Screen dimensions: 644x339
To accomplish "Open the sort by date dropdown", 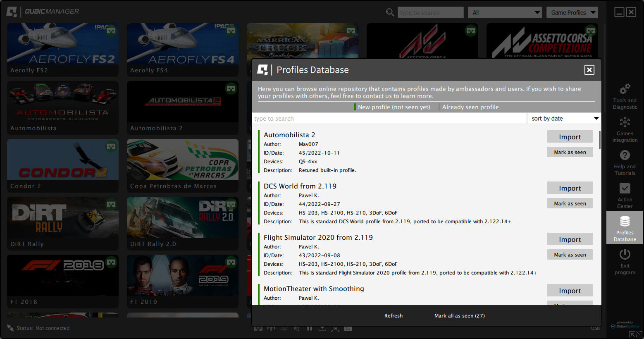I will click(564, 118).
